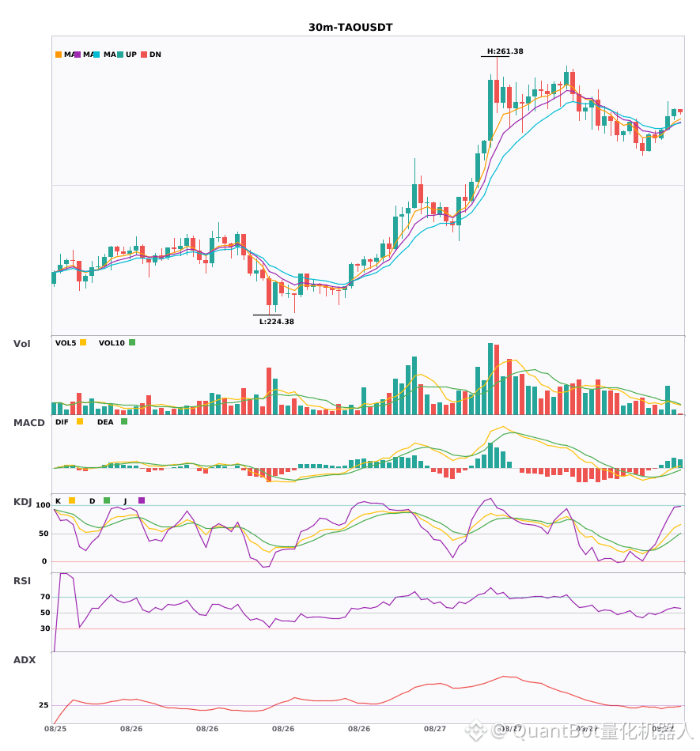The width and height of the screenshot is (700, 751).
Task: Click the DIF legend text
Action: pos(62,422)
